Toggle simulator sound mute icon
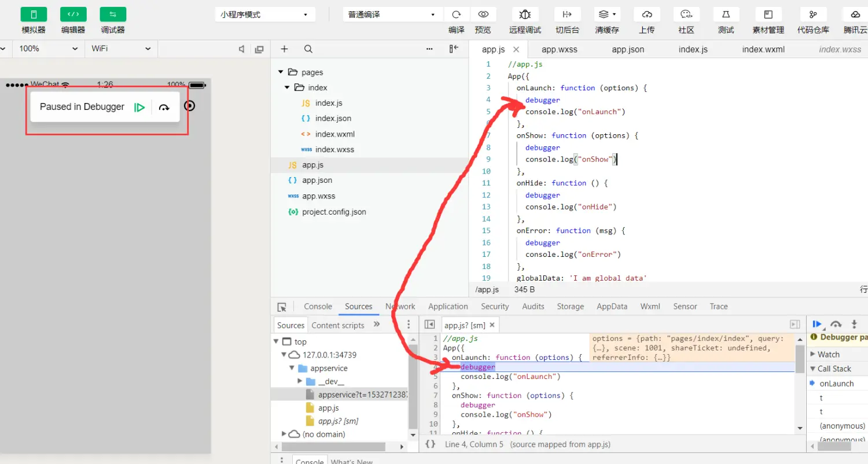Viewport: 868px width, 464px height. pos(242,49)
